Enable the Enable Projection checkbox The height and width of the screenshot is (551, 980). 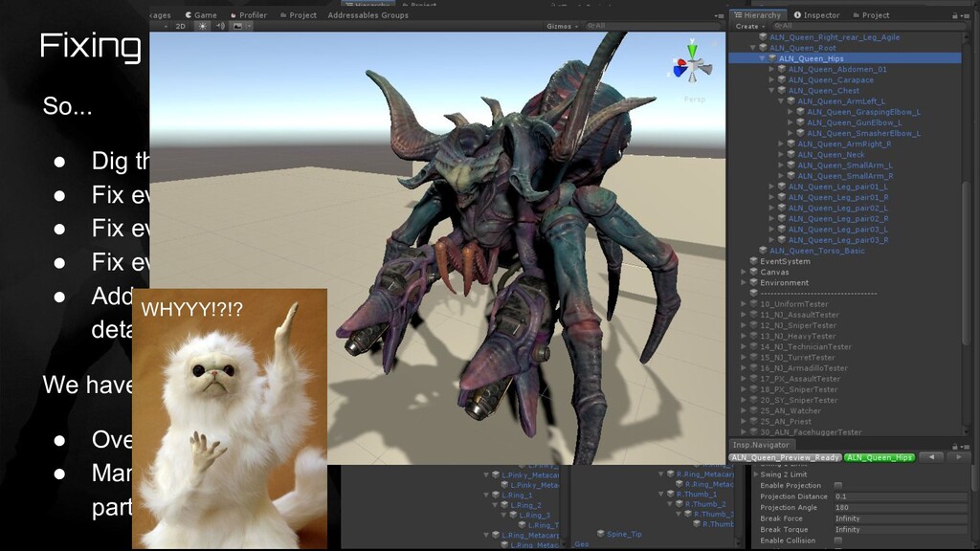click(838, 486)
